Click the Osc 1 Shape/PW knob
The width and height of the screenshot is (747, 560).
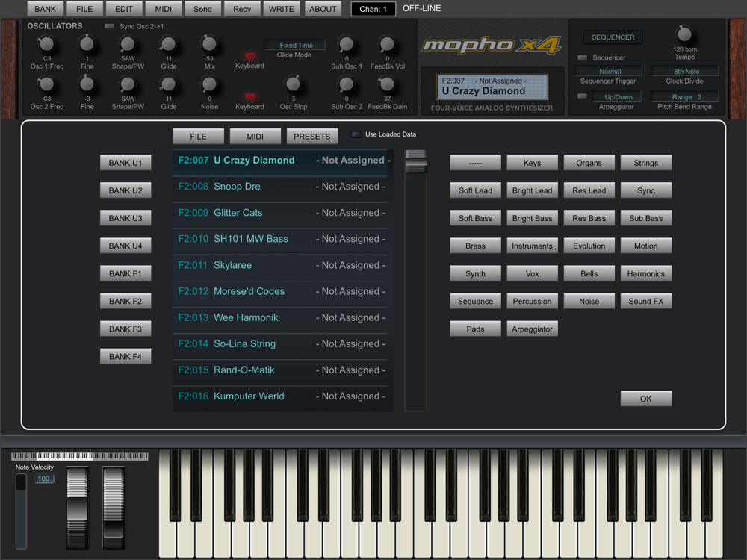click(x=127, y=44)
